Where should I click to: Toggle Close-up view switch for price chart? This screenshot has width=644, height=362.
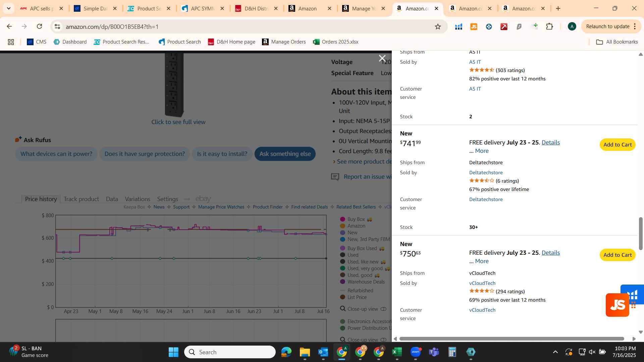pyautogui.click(x=383, y=309)
